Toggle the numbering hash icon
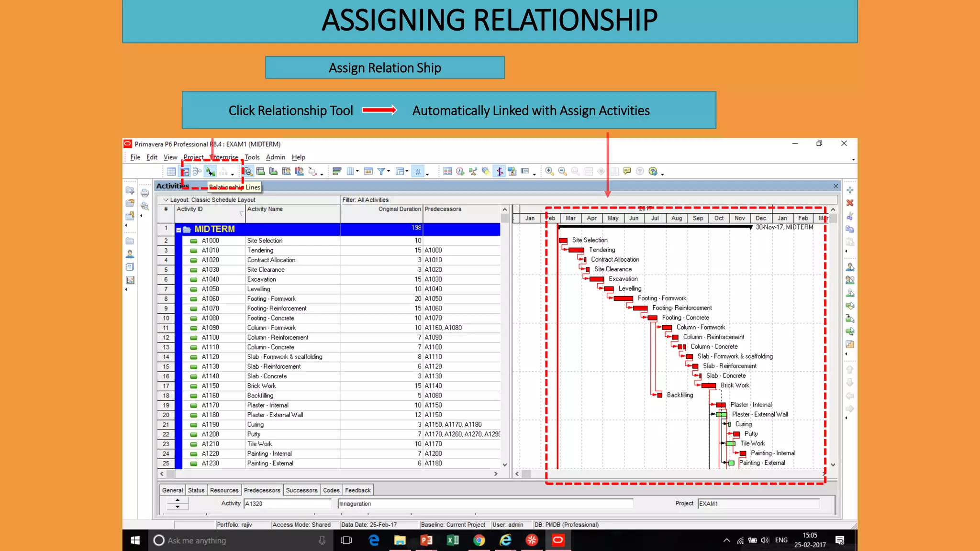This screenshot has width=980, height=551. [418, 171]
